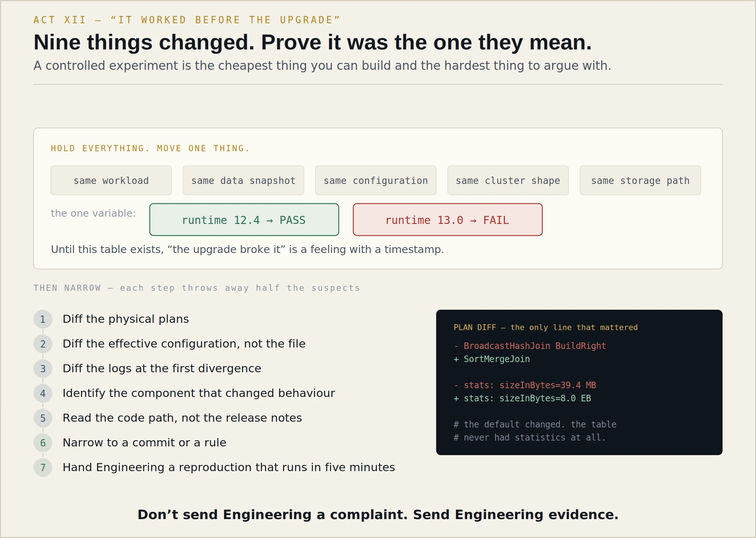Image resolution: width=756 pixels, height=538 pixels.
Task: Click 'Diff the physical plans' step text
Action: tap(126, 319)
